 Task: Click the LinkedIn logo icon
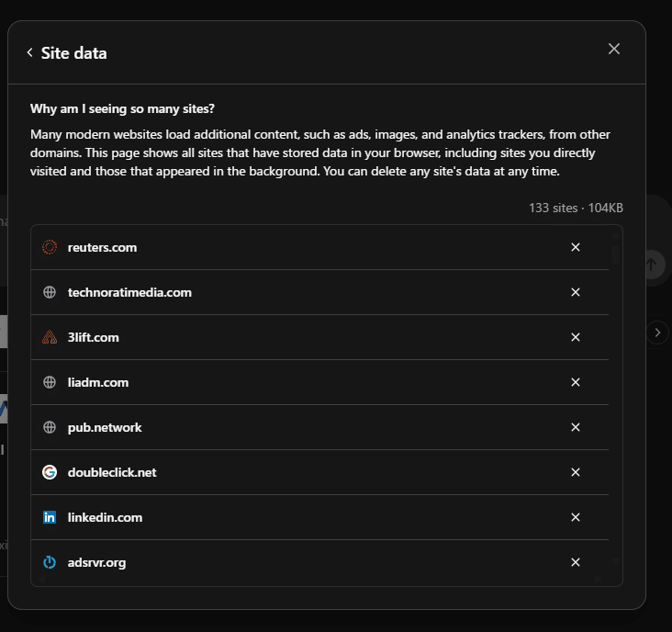click(x=50, y=517)
